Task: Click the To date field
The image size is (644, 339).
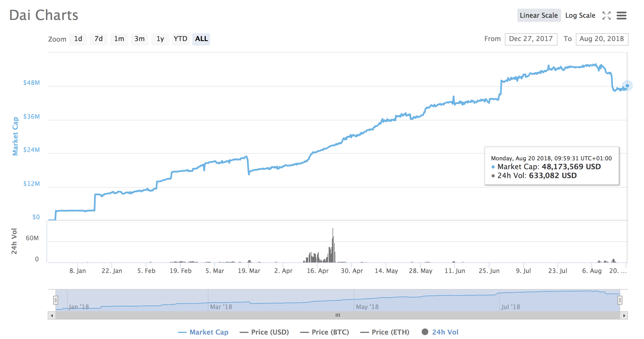Action: [602, 39]
